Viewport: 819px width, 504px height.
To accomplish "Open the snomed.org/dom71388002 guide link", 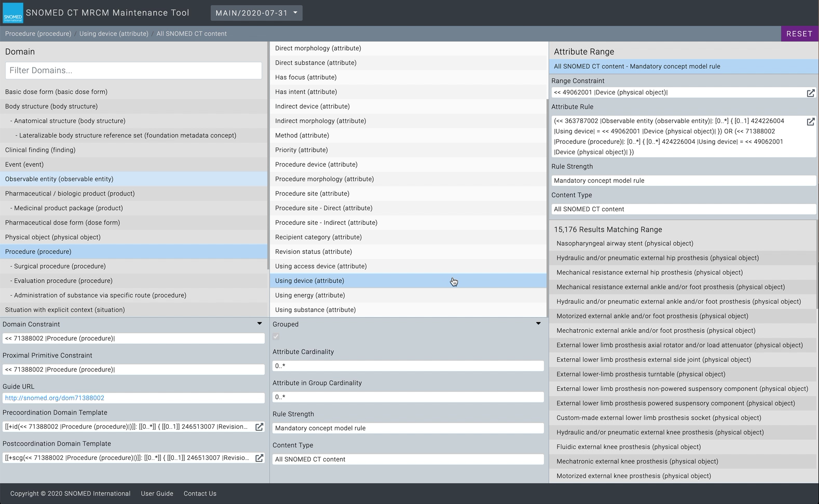I will click(54, 398).
